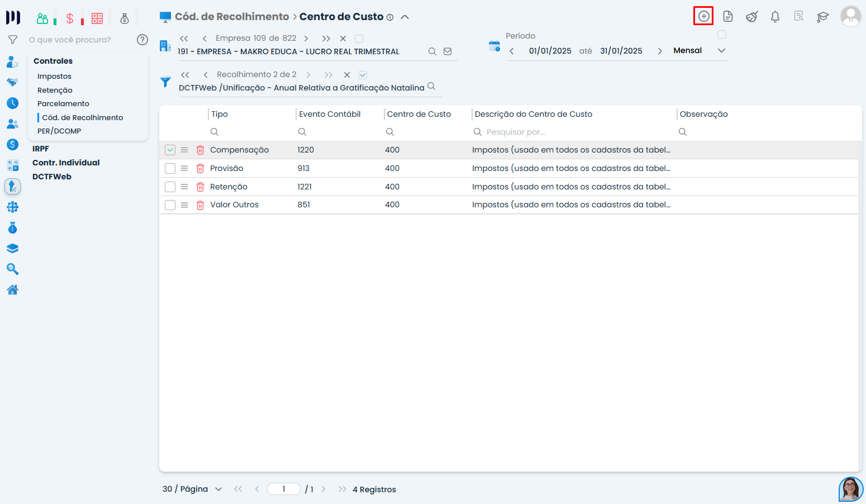The image size is (866, 504).
Task: Toggle the checkbox beside Recolhimento filter
Action: (363, 75)
